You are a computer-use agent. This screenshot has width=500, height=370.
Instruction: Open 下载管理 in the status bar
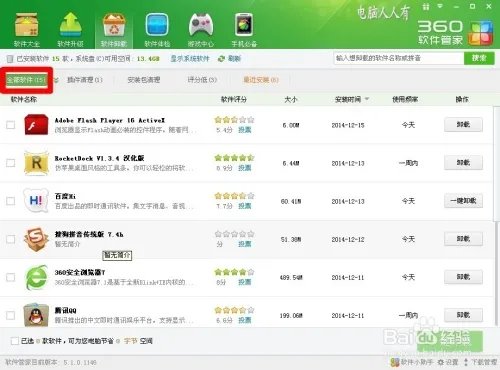coord(480,362)
